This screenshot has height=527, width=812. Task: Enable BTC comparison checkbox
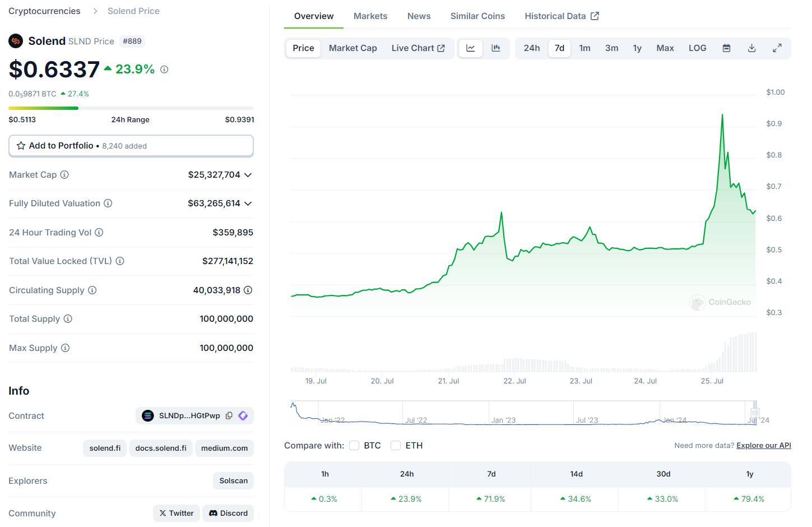coord(354,446)
